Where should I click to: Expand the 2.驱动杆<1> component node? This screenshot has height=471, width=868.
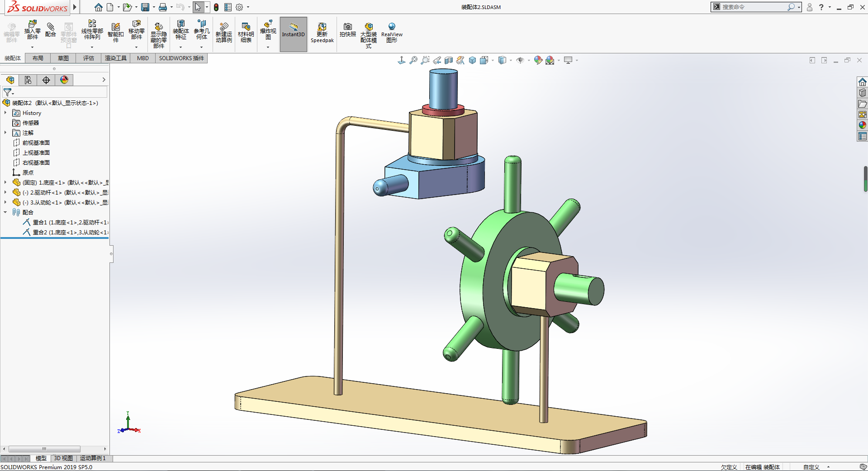[x=5, y=193]
